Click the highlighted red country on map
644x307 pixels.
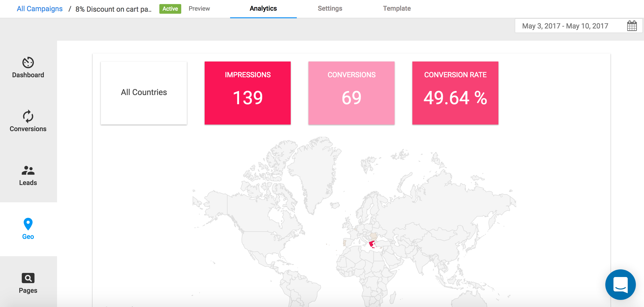372,244
